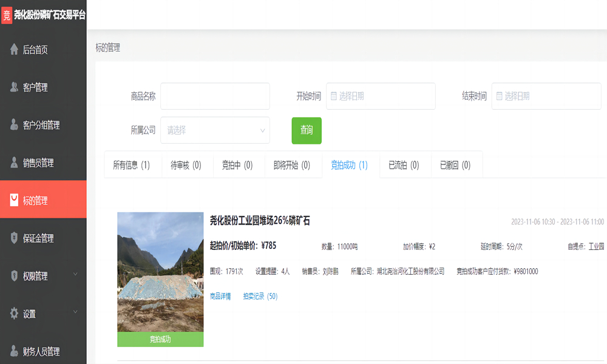
Task: Expand the 权限管理 sidebar submenu
Action: tap(75, 275)
